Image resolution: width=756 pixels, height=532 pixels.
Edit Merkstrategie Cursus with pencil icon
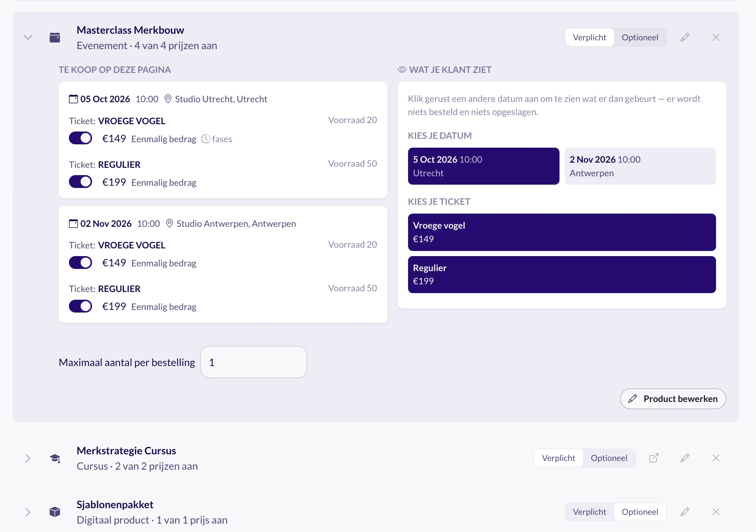[685, 458]
